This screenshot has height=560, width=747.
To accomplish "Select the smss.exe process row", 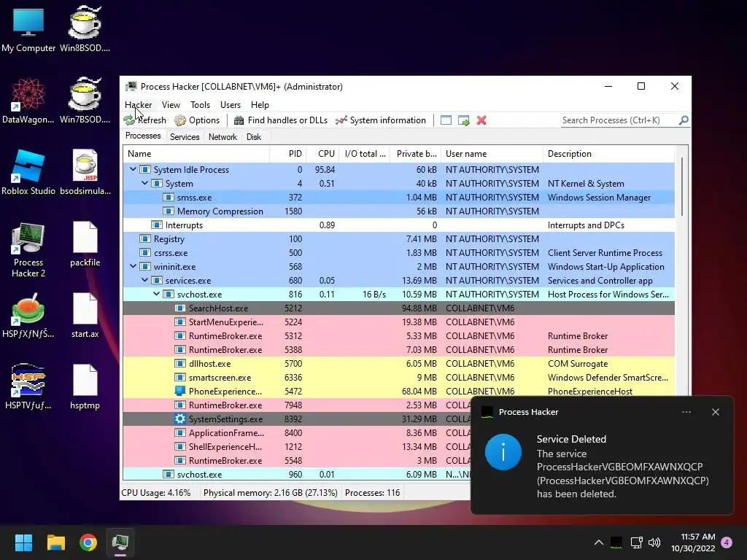I will (x=399, y=197).
